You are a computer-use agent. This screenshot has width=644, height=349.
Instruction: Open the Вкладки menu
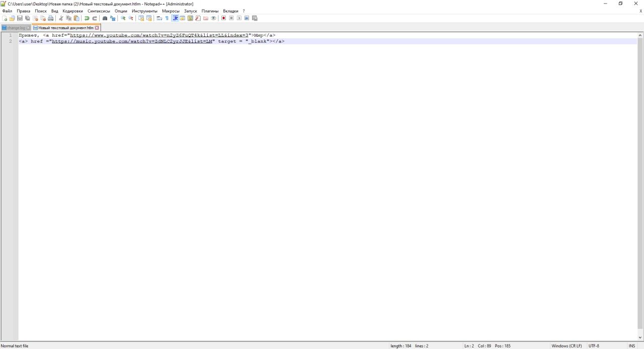pyautogui.click(x=230, y=11)
